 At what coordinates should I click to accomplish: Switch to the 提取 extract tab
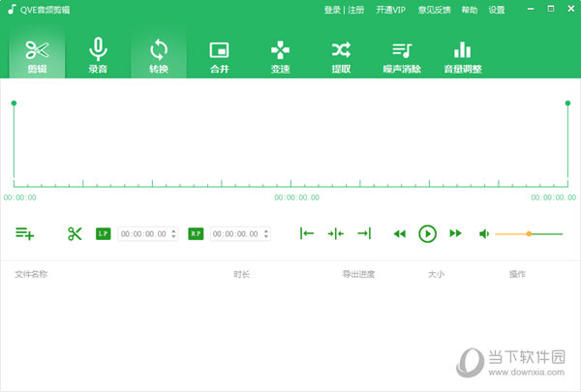(x=341, y=55)
